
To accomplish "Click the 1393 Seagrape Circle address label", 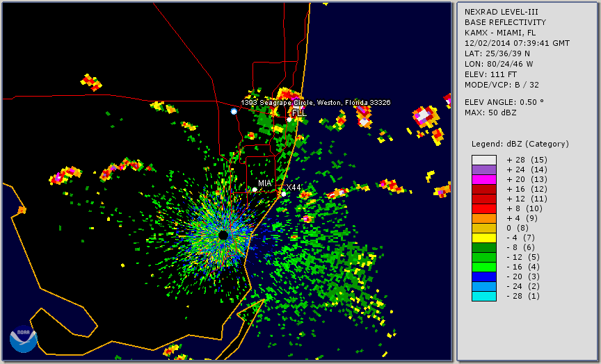I will coord(315,103).
